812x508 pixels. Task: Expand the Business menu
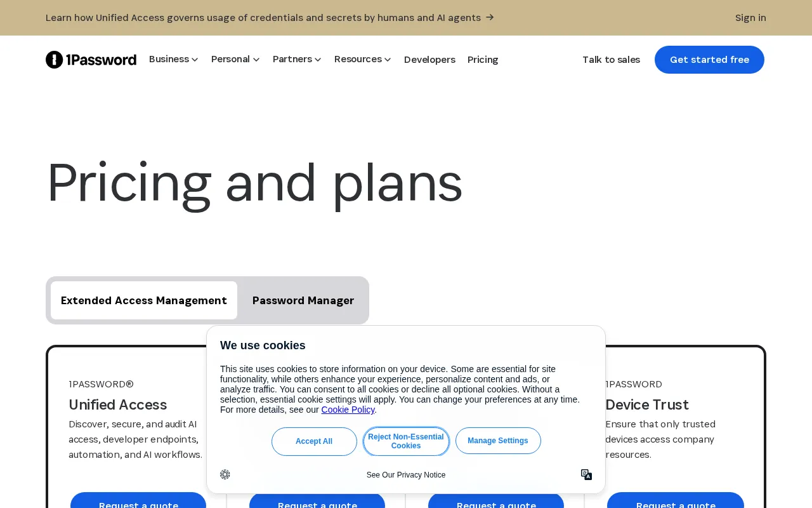pos(174,59)
